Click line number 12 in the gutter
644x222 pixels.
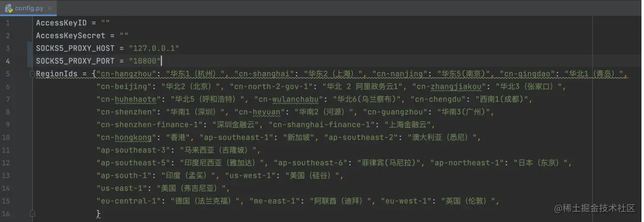tap(7, 163)
